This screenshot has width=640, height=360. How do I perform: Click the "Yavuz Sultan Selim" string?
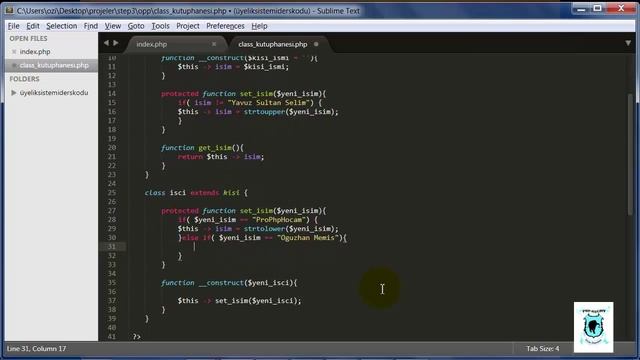point(270,102)
